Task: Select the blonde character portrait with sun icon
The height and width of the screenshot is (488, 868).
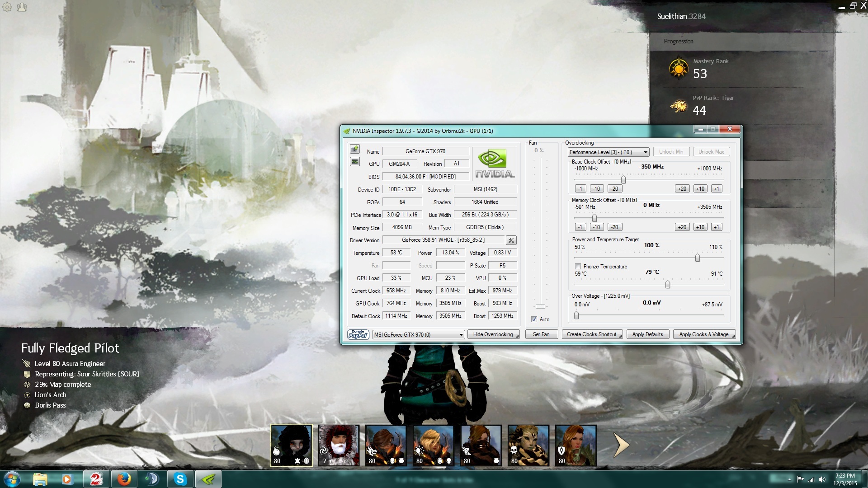Action: point(434,446)
